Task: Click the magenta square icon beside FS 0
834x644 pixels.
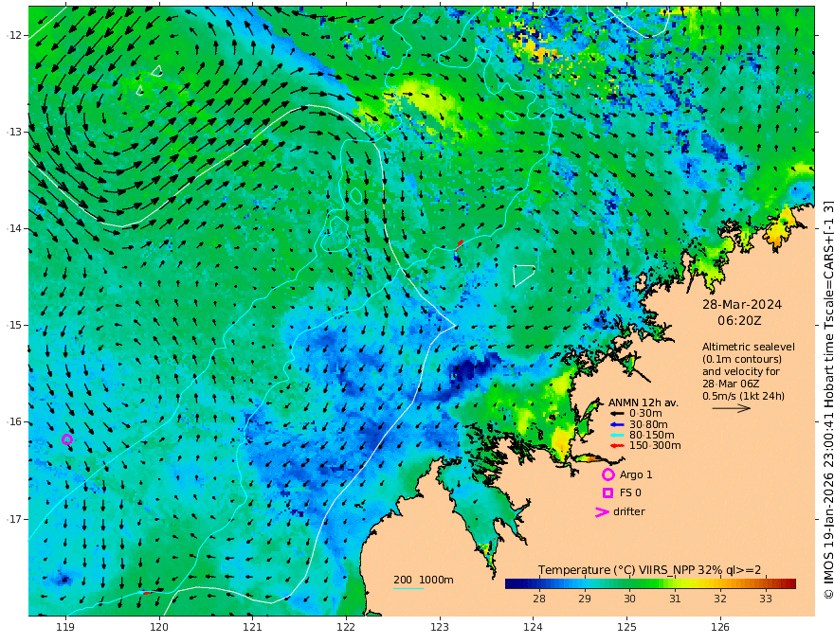Action: point(607,493)
